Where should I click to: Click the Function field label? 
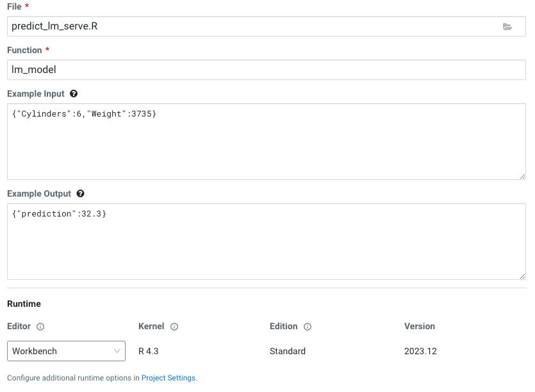coord(24,50)
